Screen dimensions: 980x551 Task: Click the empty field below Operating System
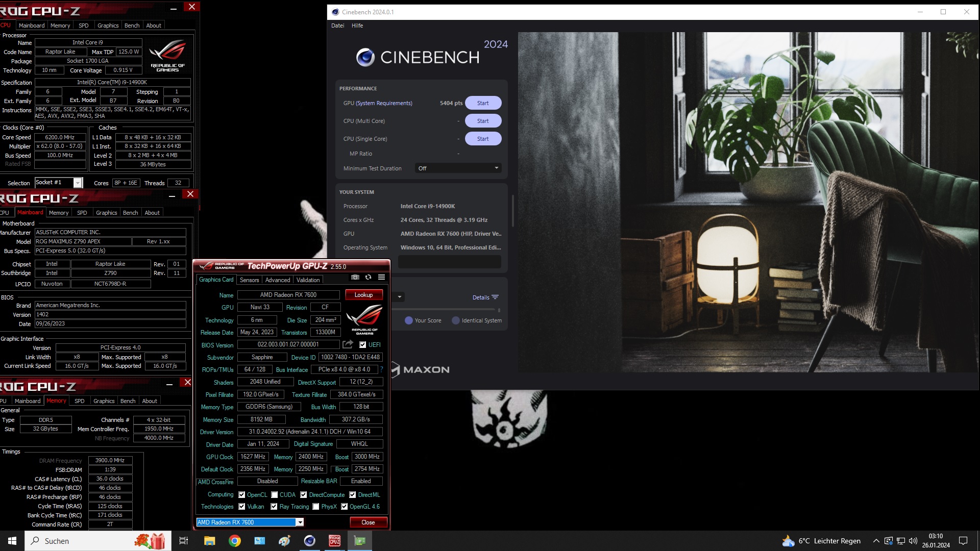click(x=450, y=262)
